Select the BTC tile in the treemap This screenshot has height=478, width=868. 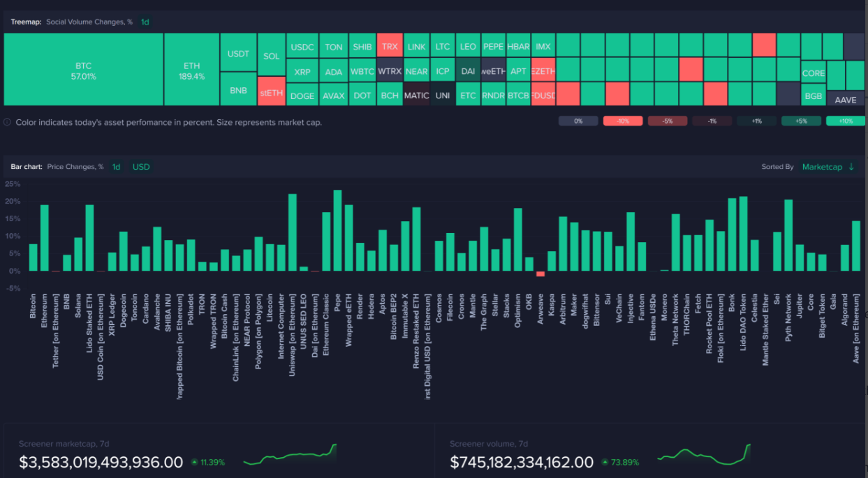[x=83, y=70]
